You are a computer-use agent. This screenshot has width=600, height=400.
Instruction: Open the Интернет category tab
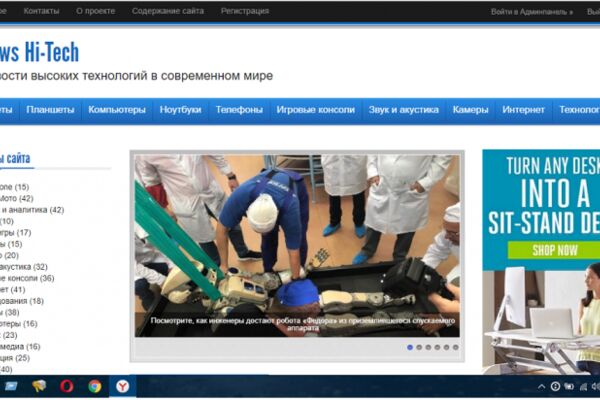[x=523, y=110]
